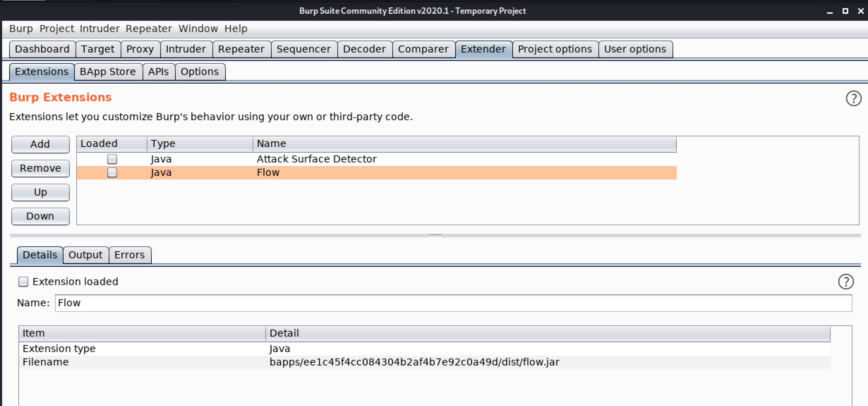868x406 pixels.
Task: Open the Burp menu
Action: (21, 29)
